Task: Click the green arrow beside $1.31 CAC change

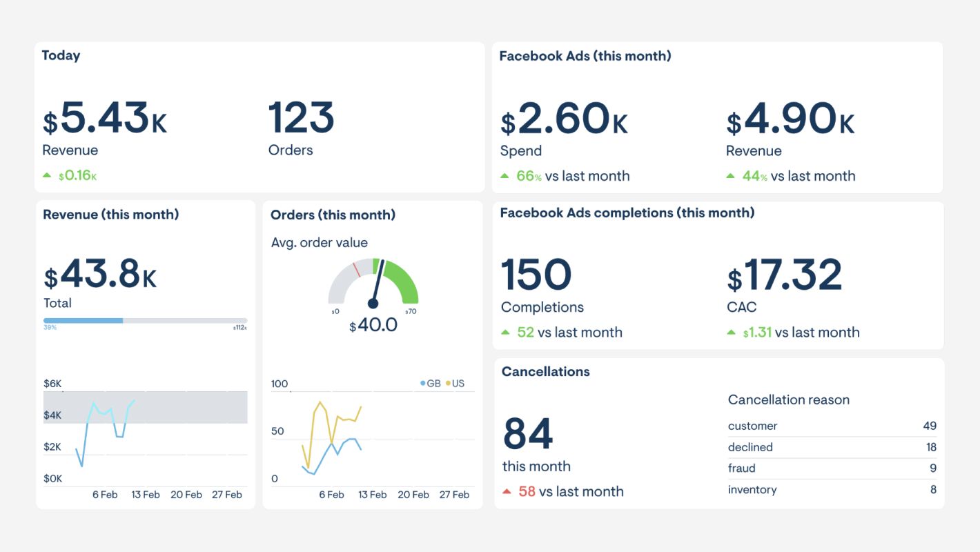Action: coord(732,333)
